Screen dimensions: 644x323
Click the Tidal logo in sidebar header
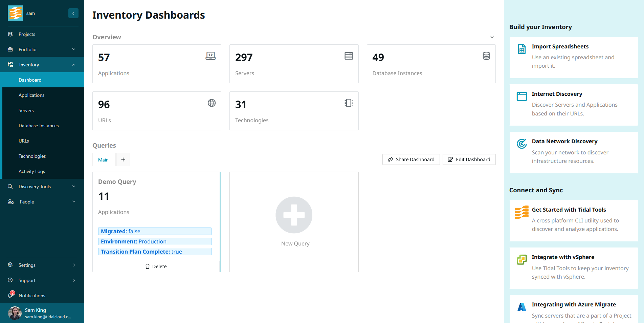(15, 13)
